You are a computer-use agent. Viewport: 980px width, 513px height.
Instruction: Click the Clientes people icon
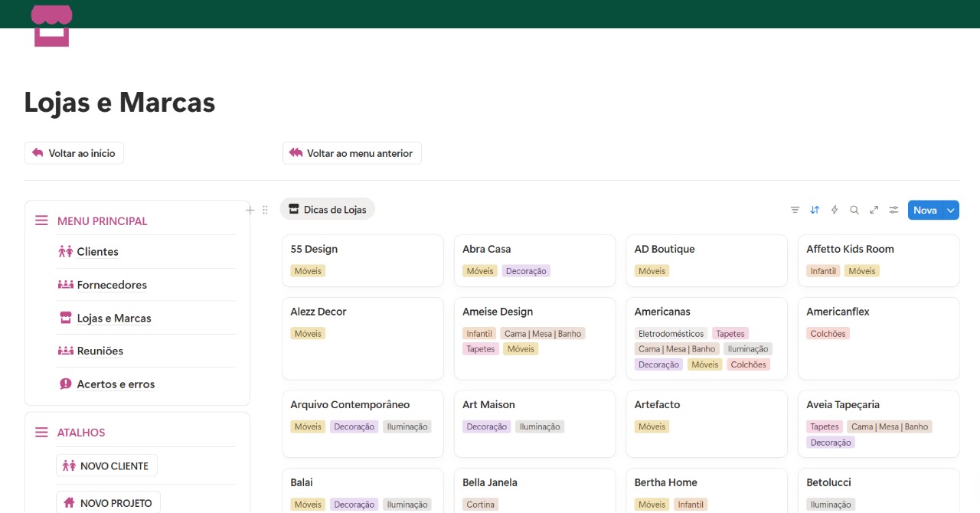(x=66, y=251)
